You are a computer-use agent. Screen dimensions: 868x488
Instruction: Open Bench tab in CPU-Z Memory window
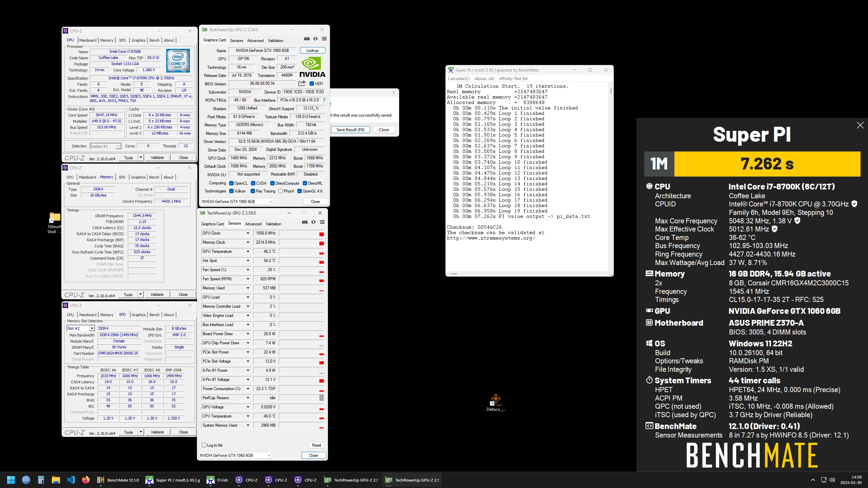click(154, 177)
